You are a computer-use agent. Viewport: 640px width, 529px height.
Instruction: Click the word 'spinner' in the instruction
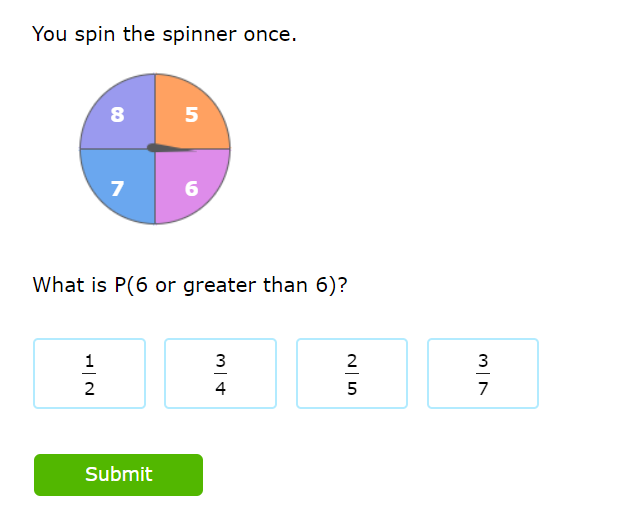[x=197, y=35]
